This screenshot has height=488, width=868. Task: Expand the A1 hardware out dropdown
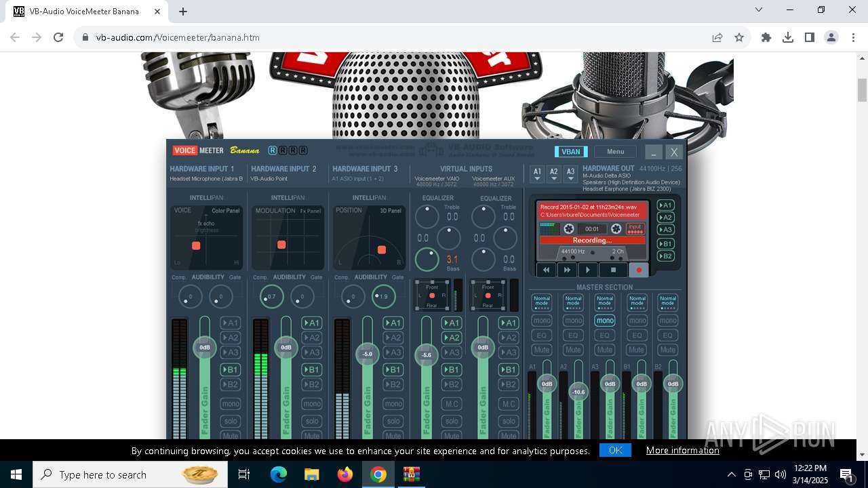(x=537, y=174)
